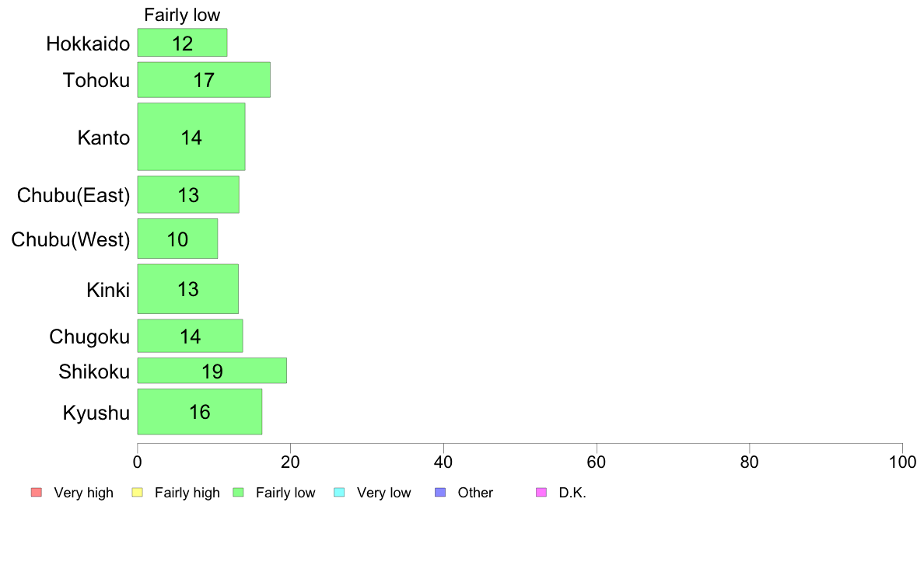The width and height of the screenshot is (924, 572).
Task: Click the 100 tick label on x-axis
Action: 902,462
